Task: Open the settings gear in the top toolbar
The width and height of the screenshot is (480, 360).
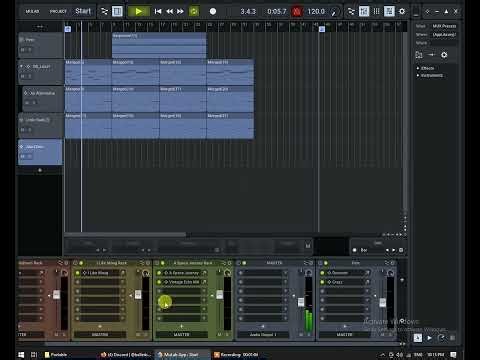Action: [402, 11]
